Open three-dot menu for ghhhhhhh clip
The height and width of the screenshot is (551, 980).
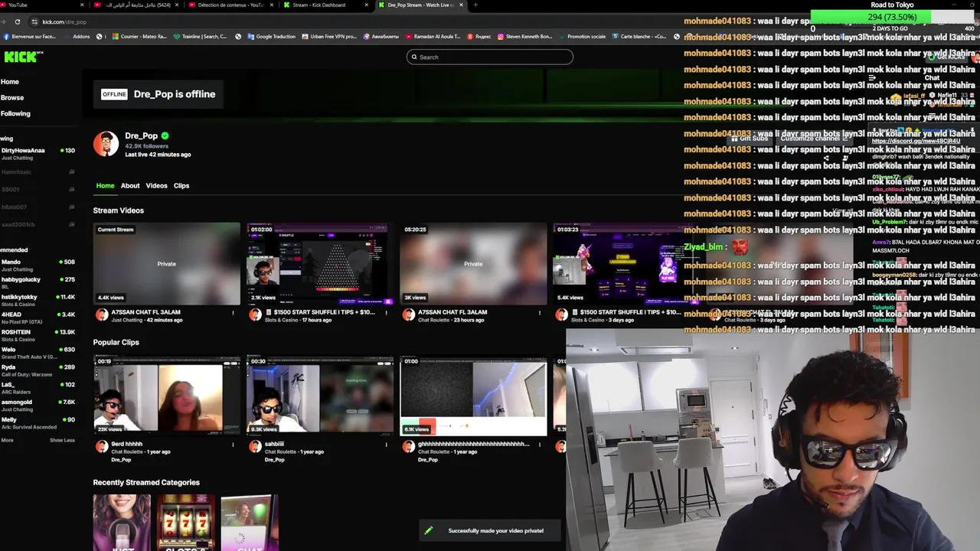coord(539,444)
